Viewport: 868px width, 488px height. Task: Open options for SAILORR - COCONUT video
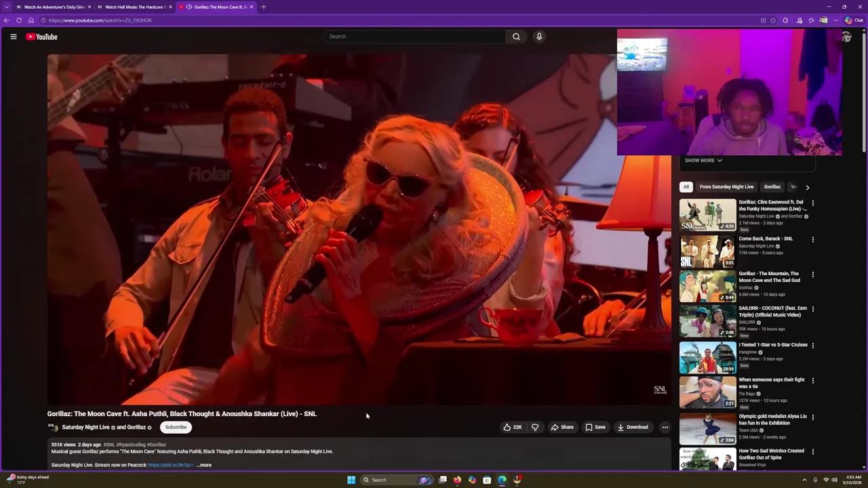pos(812,309)
